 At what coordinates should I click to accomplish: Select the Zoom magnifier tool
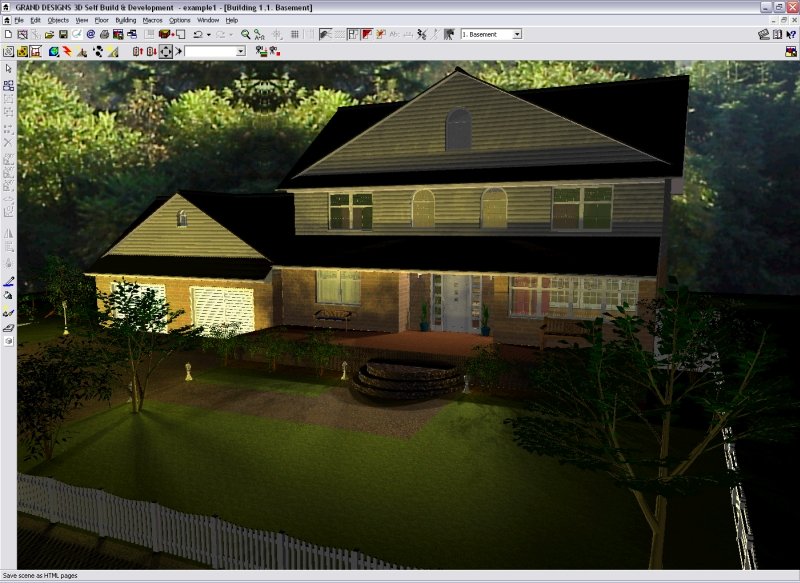pyautogui.click(x=244, y=35)
